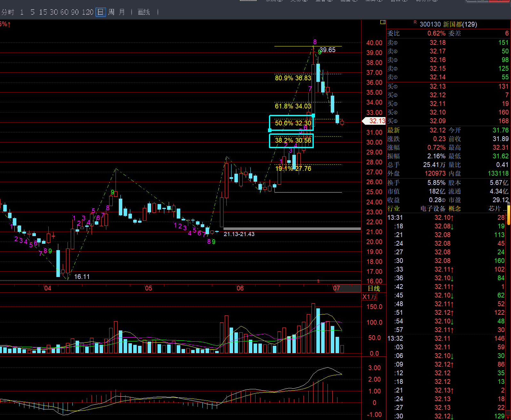Click the 卖① ask price 32.14

[438, 77]
